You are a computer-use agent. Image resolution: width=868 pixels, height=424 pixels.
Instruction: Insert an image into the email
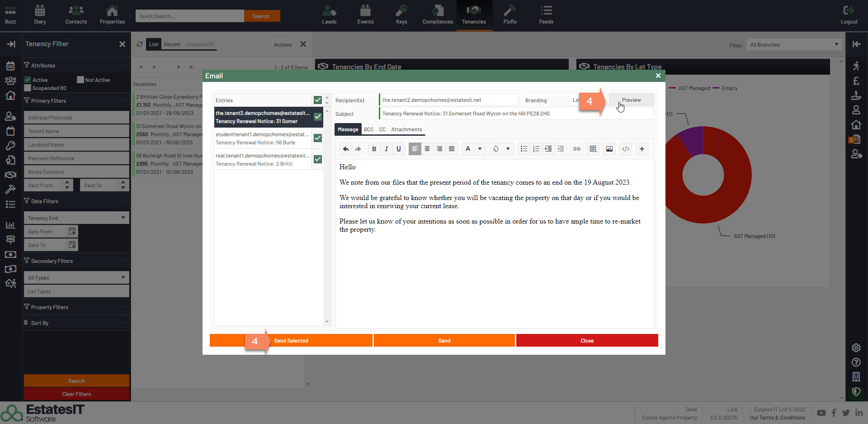(609, 149)
